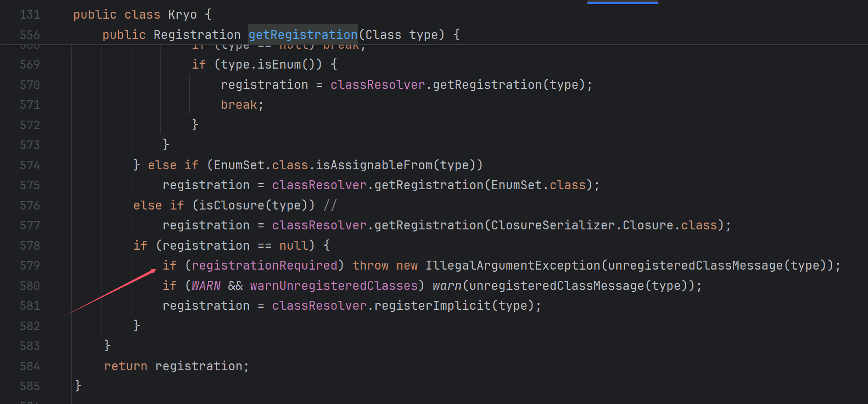Click EnumSet on line 575
868x404 pixels.
517,185
